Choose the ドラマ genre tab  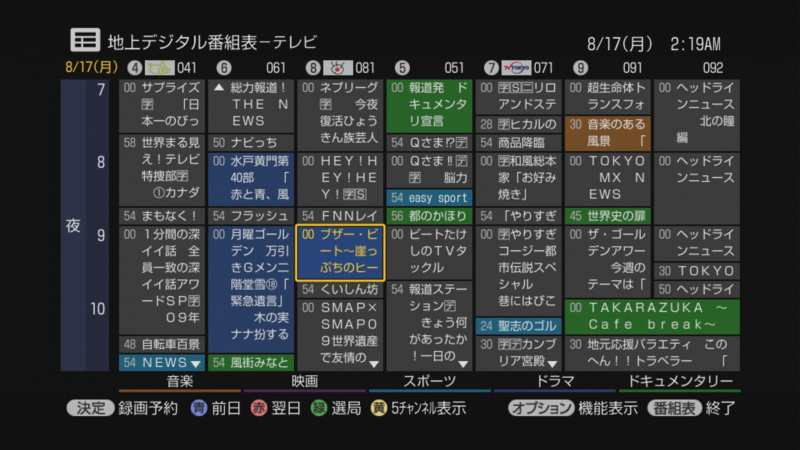pyautogui.click(x=555, y=382)
